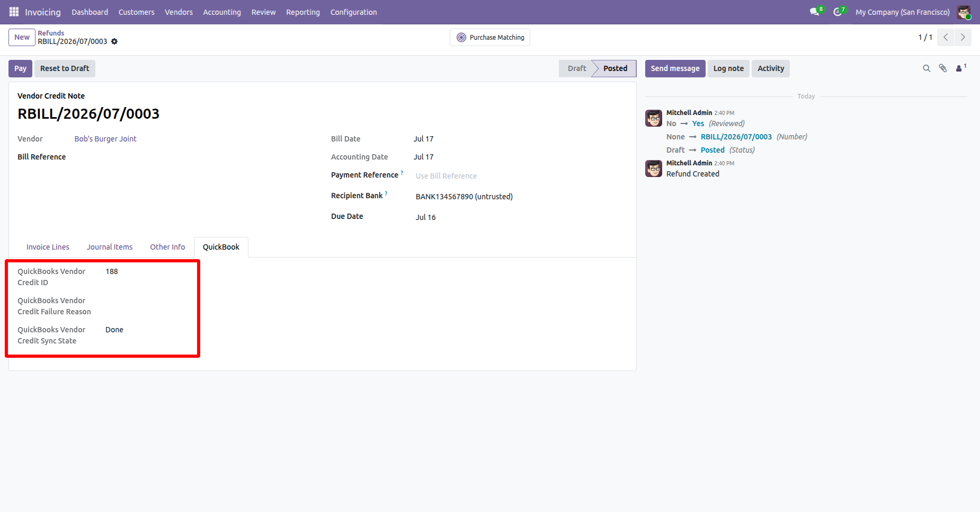
Task: Switch to the Other Info tab
Action: pos(167,247)
